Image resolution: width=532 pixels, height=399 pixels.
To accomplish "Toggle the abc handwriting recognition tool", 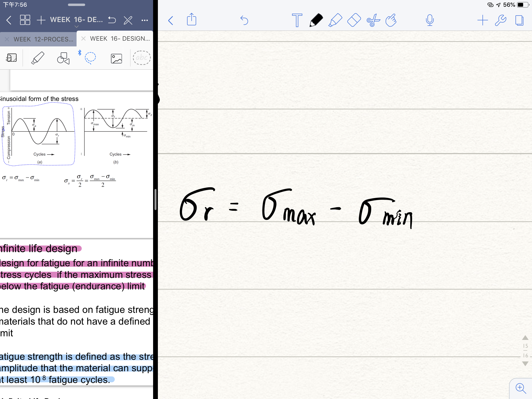I will pyautogui.click(x=142, y=58).
